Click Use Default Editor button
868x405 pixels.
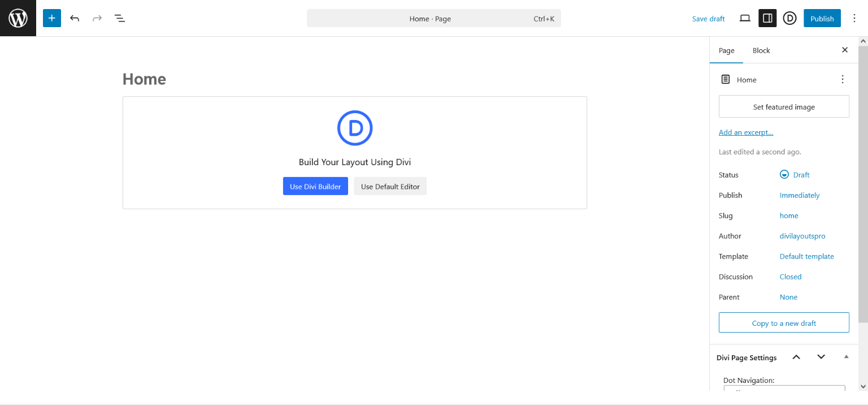pos(390,186)
